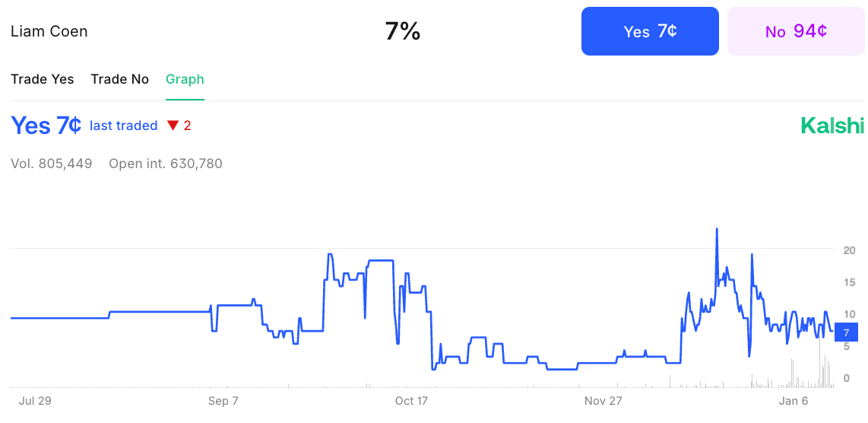Viewport: 868px width, 423px height.
Task: Click the Yes 7¢ last traded label
Action: [x=84, y=126]
